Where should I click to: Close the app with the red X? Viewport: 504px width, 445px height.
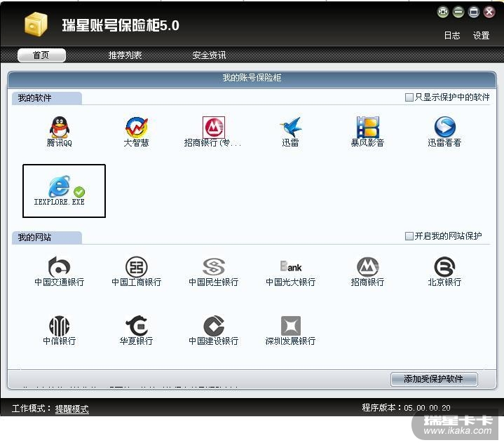489,12
